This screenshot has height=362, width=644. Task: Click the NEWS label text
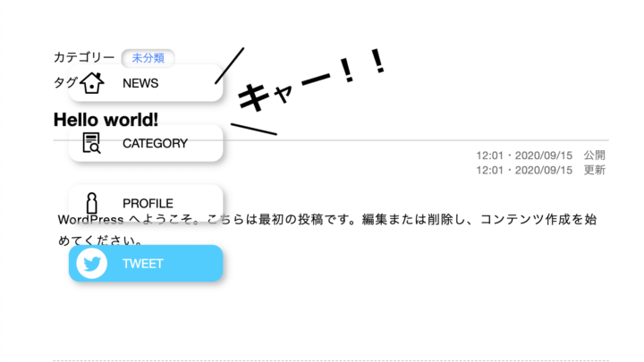[x=140, y=83]
